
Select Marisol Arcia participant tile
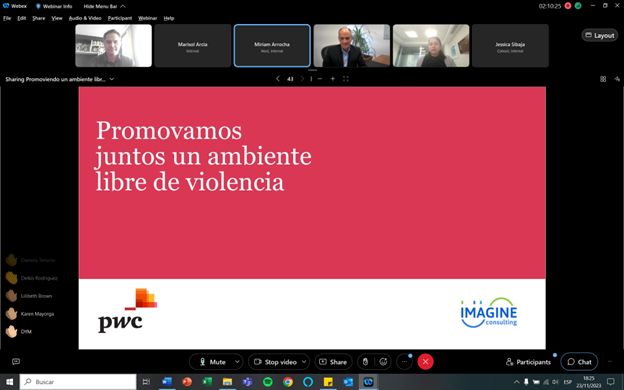pos(193,45)
